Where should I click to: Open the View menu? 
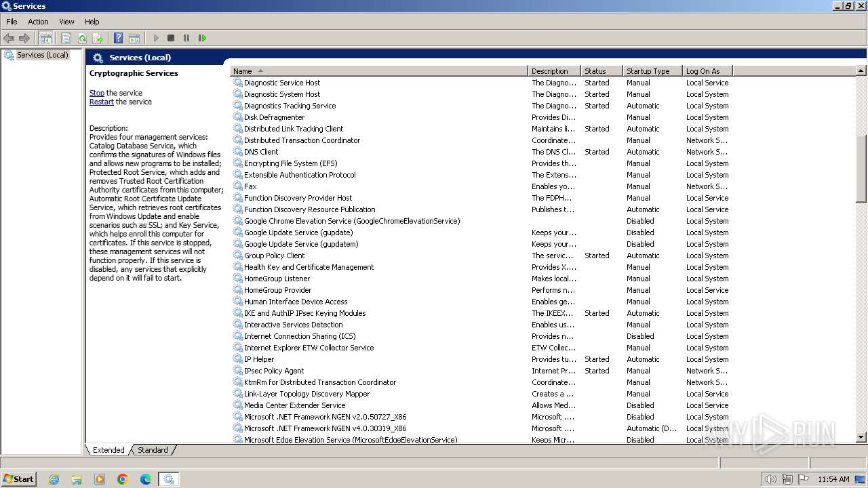coord(66,22)
